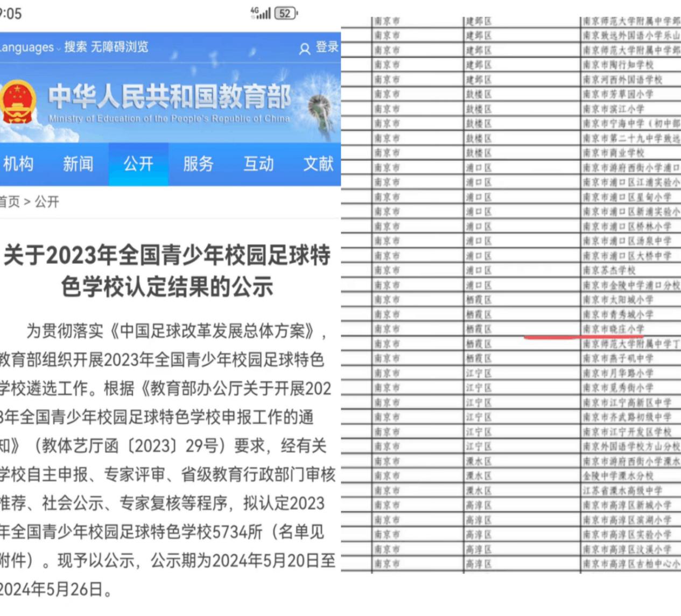Click table cell 南京河西外国语学校
The image size is (681, 616).
coord(622,80)
